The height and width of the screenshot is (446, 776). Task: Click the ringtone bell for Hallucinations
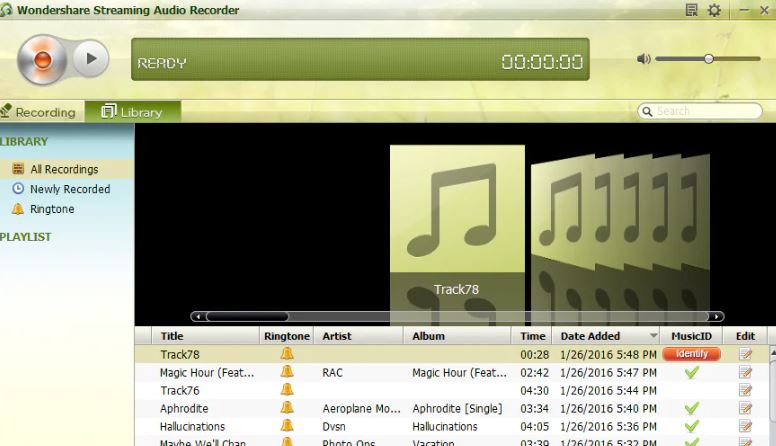pos(287,426)
